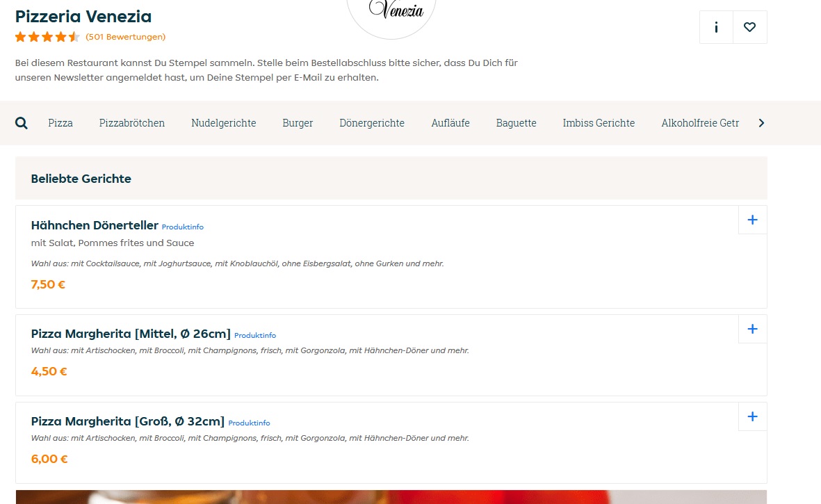Switch to the Aufläufe category
This screenshot has width=821, height=504.
coord(450,123)
